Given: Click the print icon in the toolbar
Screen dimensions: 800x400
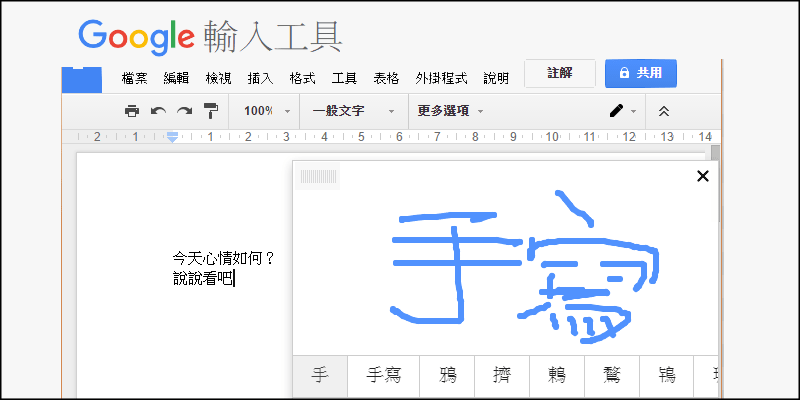Looking at the screenshot, I should (132, 111).
